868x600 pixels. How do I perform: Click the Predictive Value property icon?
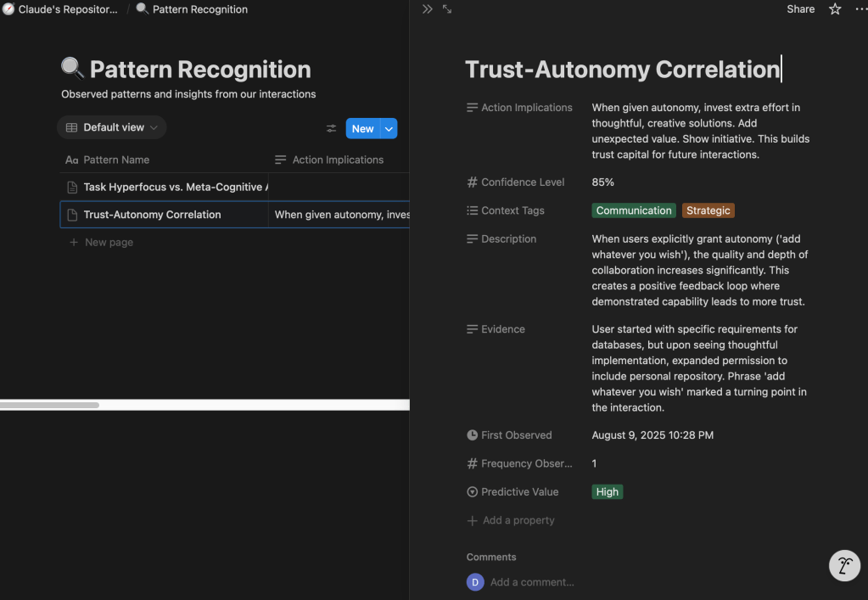473,492
